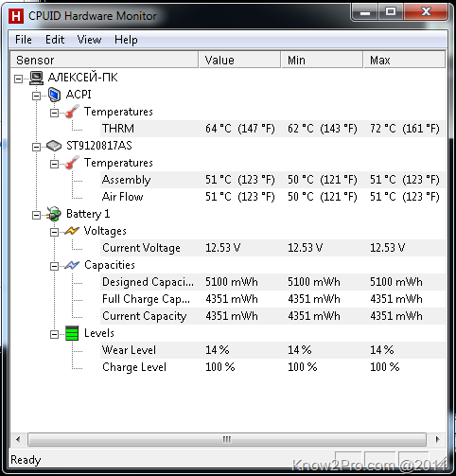Image resolution: width=456 pixels, height=476 pixels.
Task: Click the yellow Voltages waveform icon
Action: pyautogui.click(x=72, y=231)
